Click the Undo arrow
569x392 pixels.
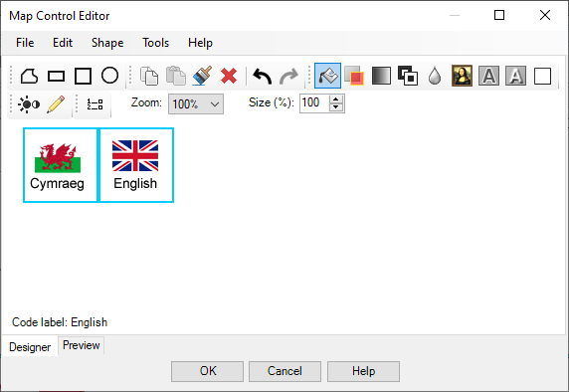click(x=262, y=76)
